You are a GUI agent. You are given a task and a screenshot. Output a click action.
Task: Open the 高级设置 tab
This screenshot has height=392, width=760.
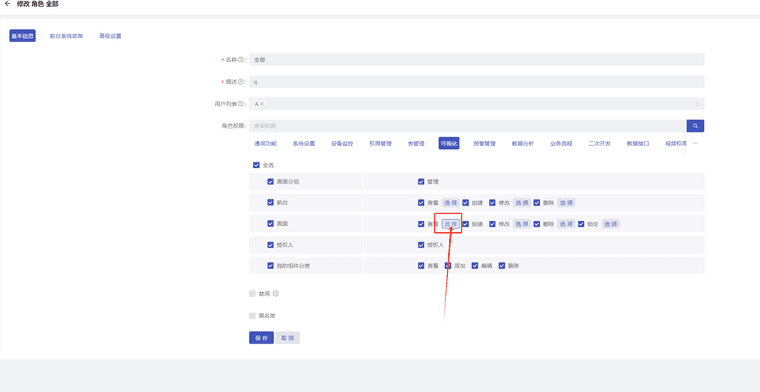point(110,36)
